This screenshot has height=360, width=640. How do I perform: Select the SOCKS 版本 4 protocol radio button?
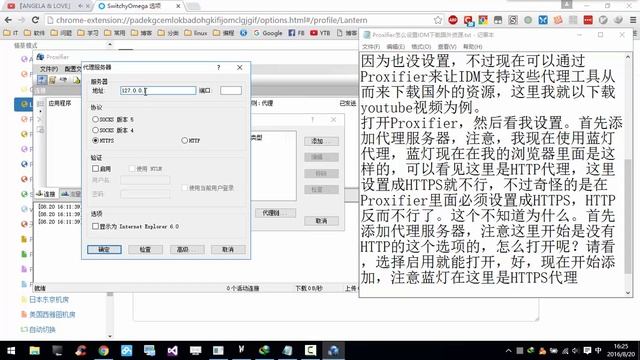(x=96, y=130)
